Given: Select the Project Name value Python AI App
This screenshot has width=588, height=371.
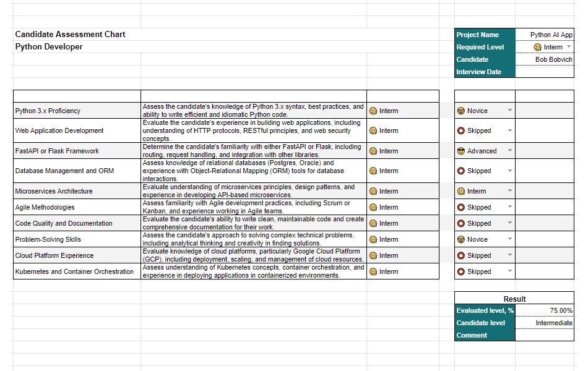Looking at the screenshot, I should (545, 35).
